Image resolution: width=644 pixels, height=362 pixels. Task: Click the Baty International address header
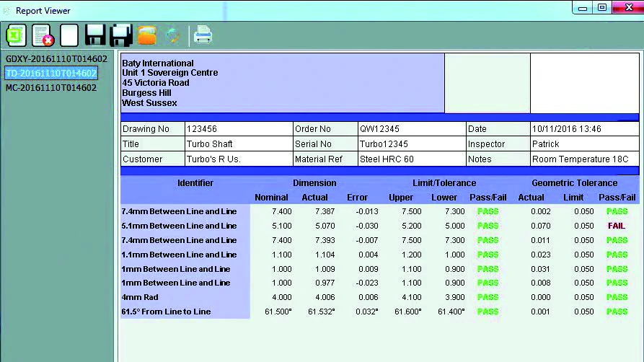coord(283,83)
